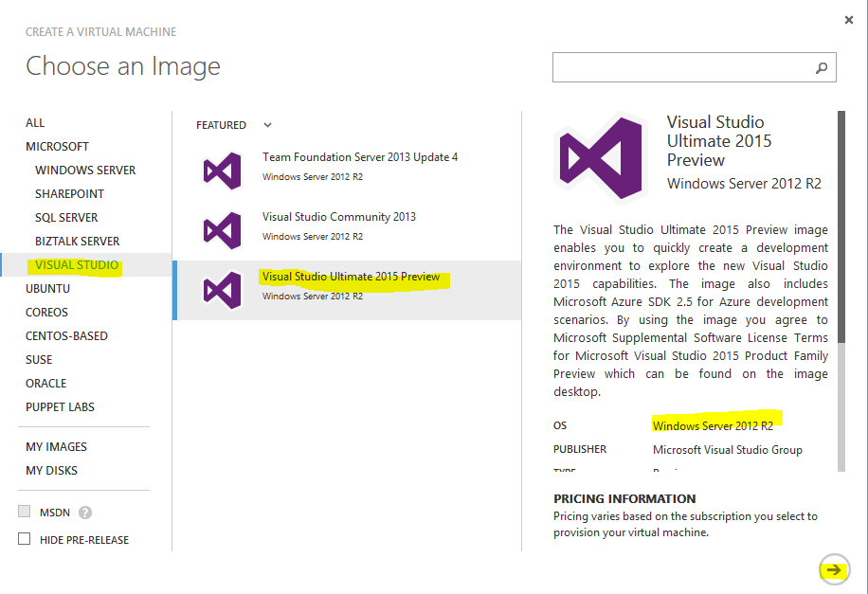Toggle the Hide Pre-Release checkbox

(25, 539)
